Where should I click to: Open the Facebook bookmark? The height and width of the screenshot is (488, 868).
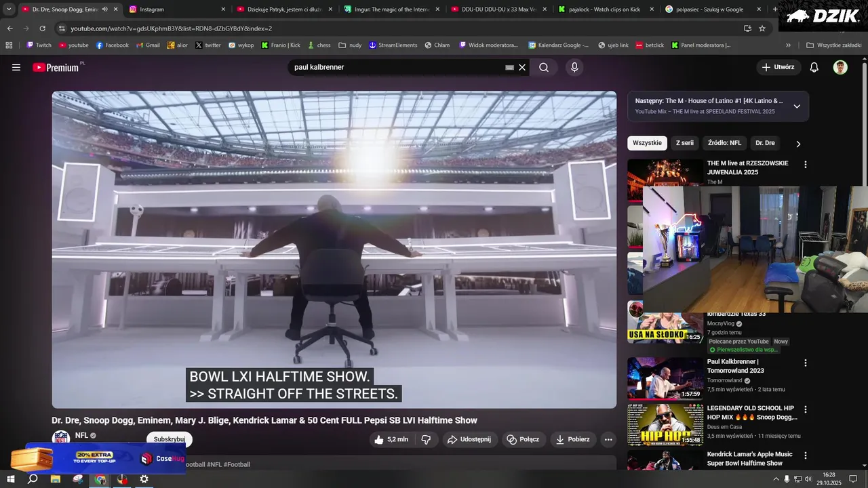pos(113,45)
